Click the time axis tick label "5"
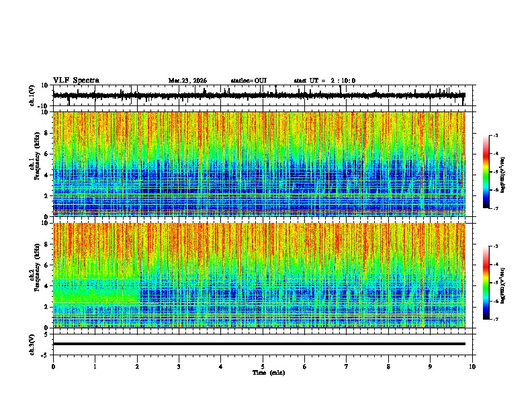532x411 pixels. coord(263,367)
